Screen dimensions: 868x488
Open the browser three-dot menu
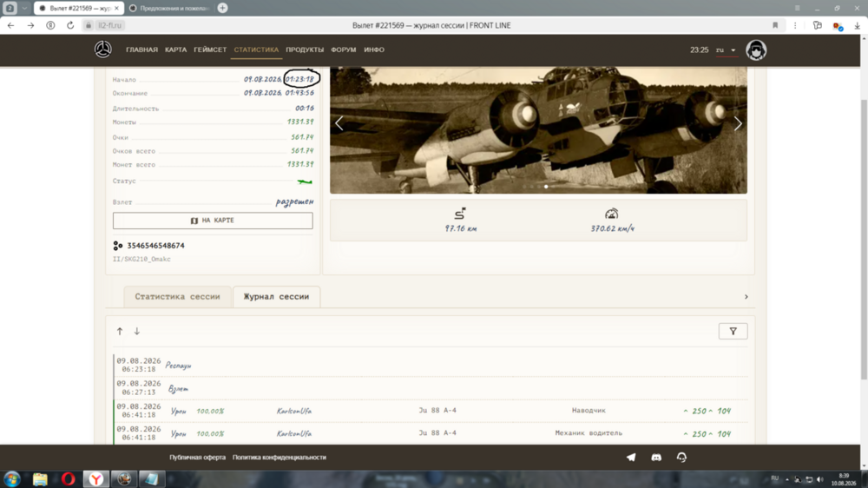pyautogui.click(x=795, y=25)
